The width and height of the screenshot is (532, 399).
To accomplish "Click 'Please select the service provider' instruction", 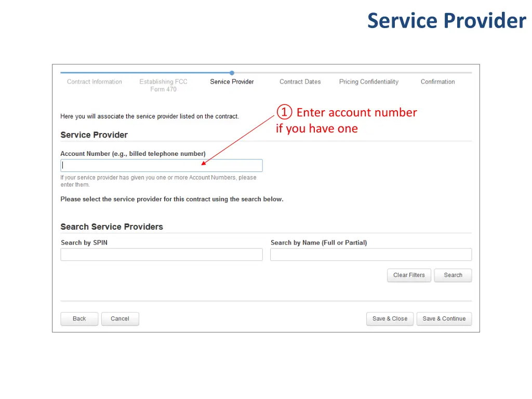I will point(171,199).
